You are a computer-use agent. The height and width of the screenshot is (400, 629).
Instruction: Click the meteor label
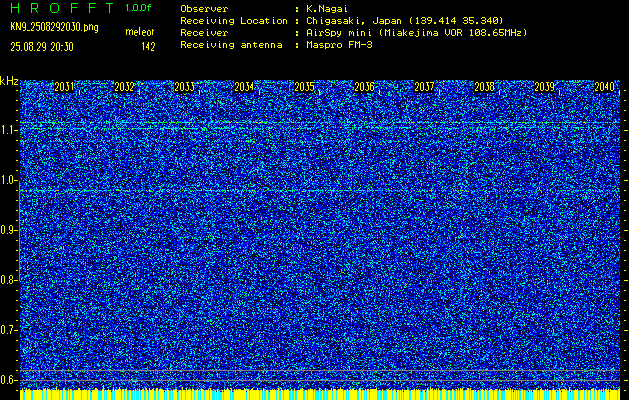pos(140,32)
